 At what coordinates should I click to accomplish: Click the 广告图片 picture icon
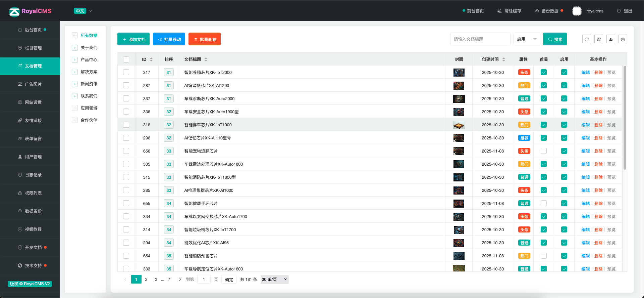coord(20,84)
